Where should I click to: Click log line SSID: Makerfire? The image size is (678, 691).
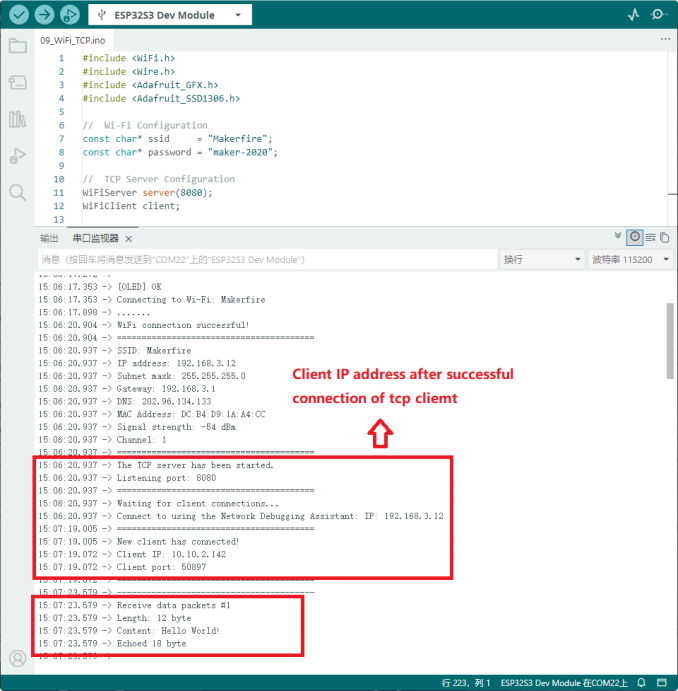115,351
